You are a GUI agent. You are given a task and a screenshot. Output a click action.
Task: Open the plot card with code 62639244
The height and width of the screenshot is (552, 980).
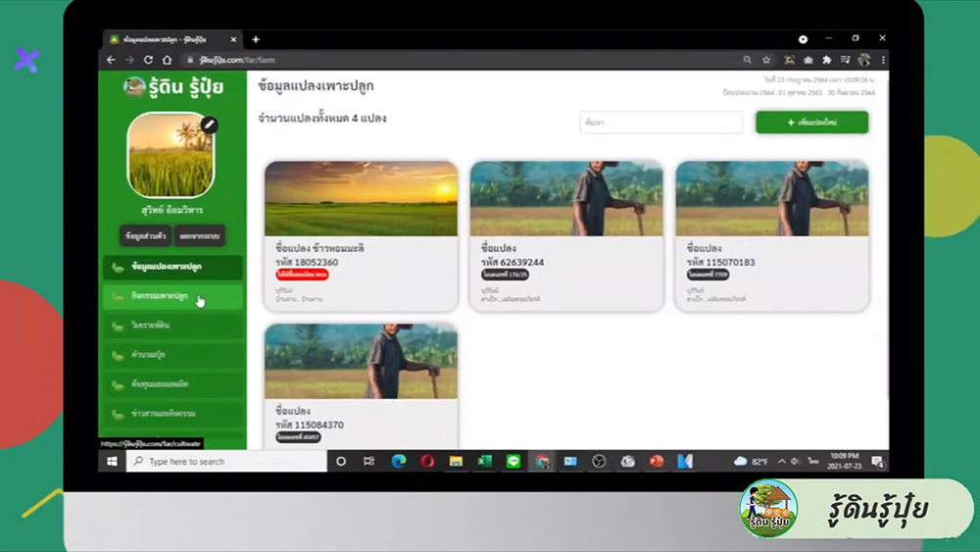(566, 235)
